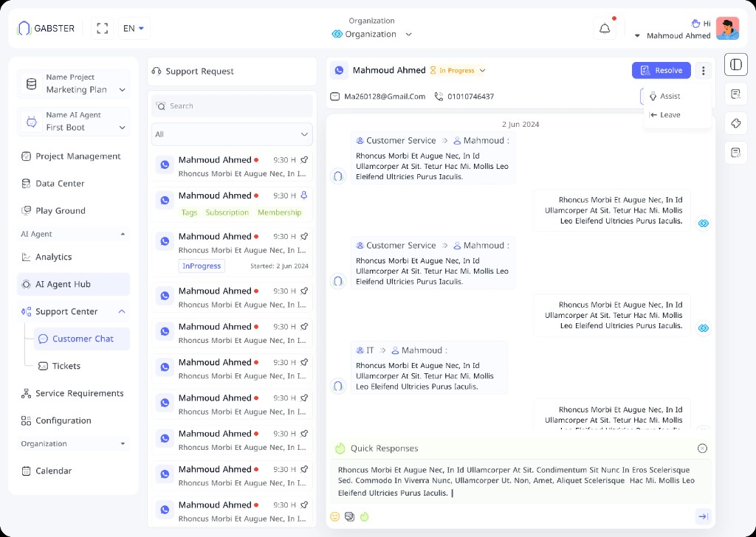Open Project Management in sidebar
This screenshot has width=756, height=537.
73,156
